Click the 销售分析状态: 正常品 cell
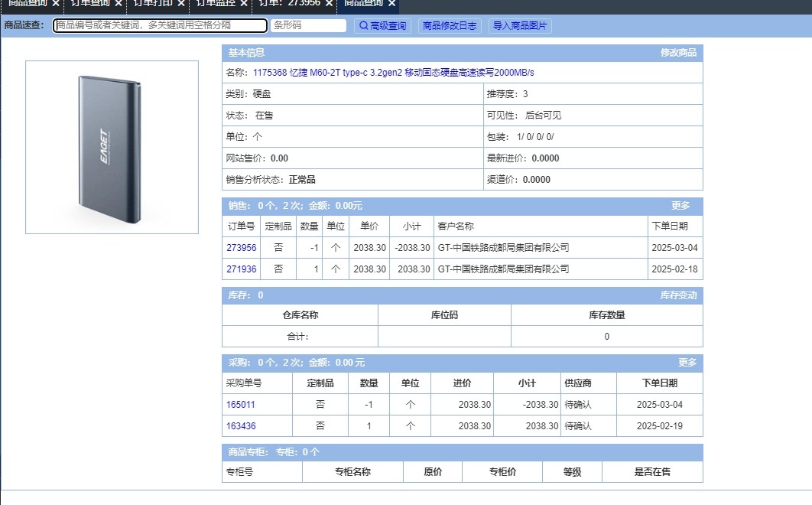The width and height of the screenshot is (812, 505). (352, 179)
